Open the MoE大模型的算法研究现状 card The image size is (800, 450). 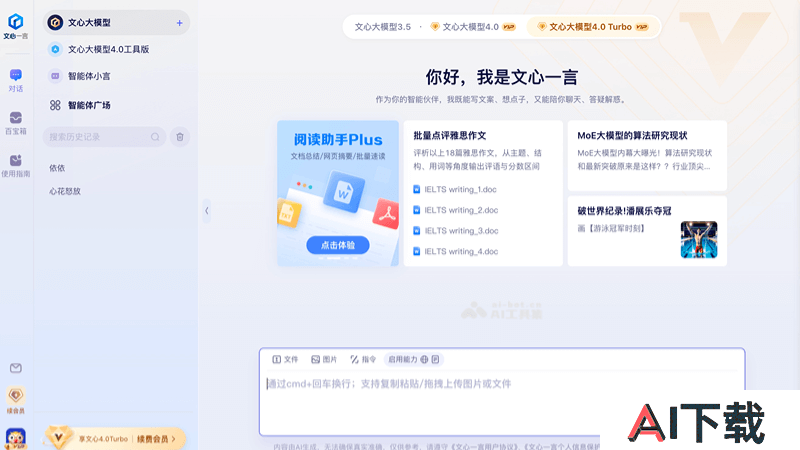click(x=647, y=156)
